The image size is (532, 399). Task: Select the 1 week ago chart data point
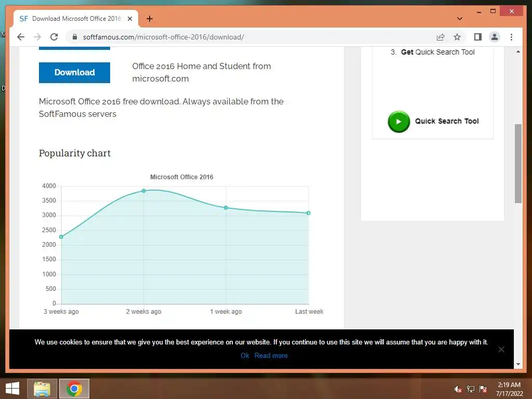[226, 208]
